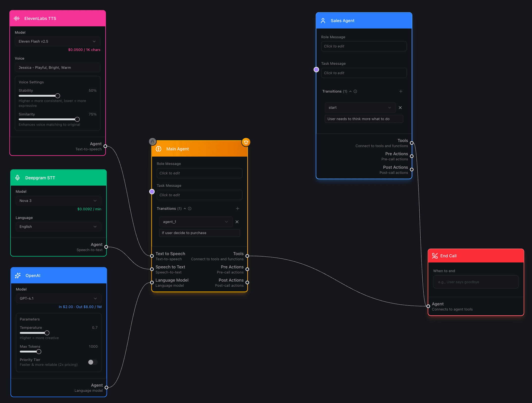The image size is (532, 403).
Task: Click the OpenAI sparkle icon
Action: coord(18,275)
